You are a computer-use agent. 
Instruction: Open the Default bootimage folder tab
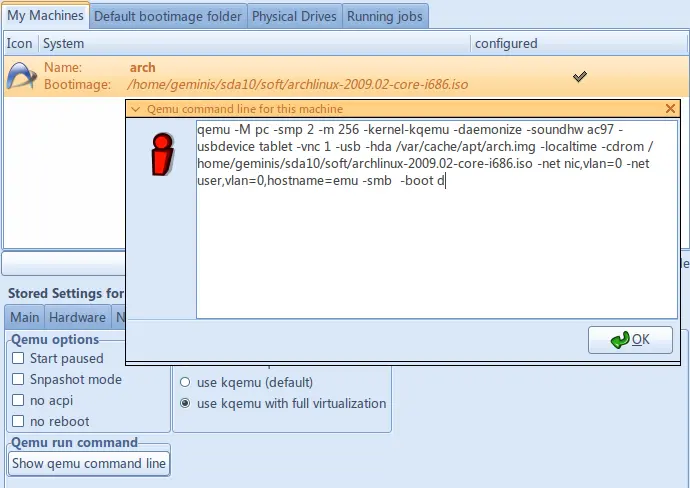click(168, 16)
